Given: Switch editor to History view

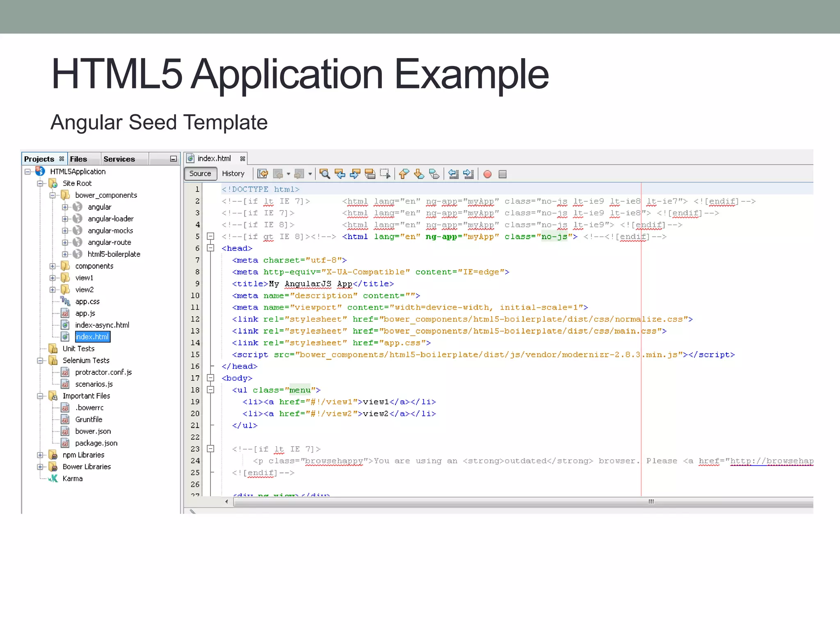Looking at the screenshot, I should [233, 173].
